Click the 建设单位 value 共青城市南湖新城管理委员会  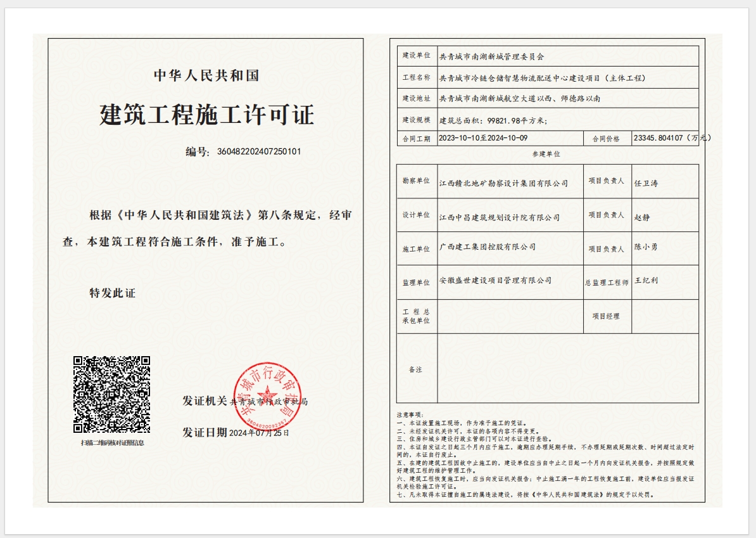491,56
